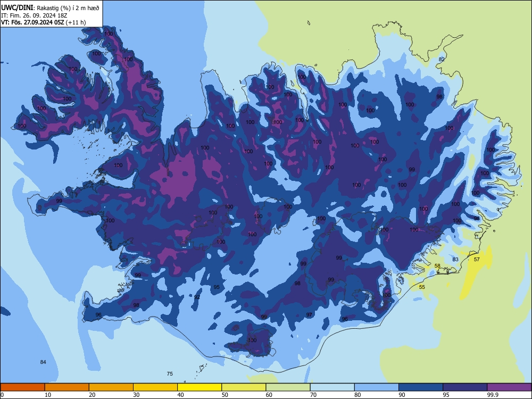
Task: Click the light green 60–70 legend swatch
Action: click(288, 387)
